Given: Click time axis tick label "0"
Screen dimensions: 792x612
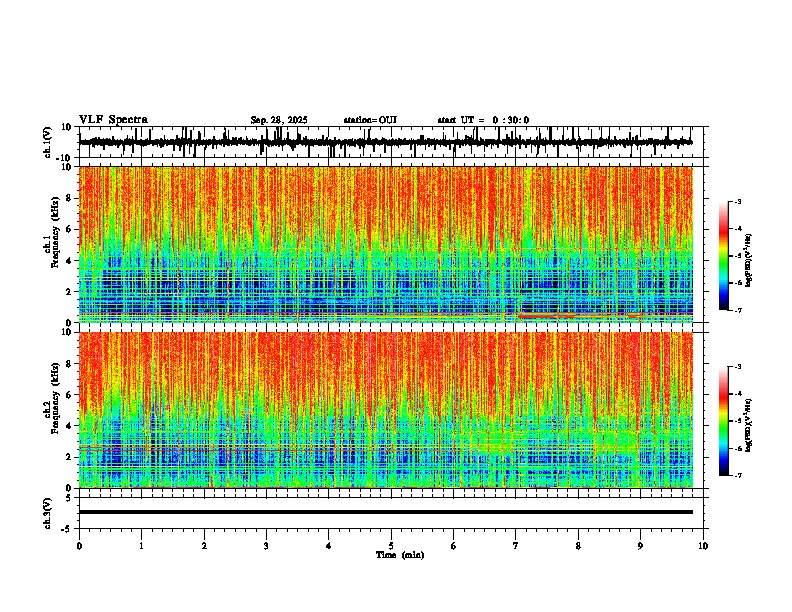Looking at the screenshot, I should click(x=79, y=546).
